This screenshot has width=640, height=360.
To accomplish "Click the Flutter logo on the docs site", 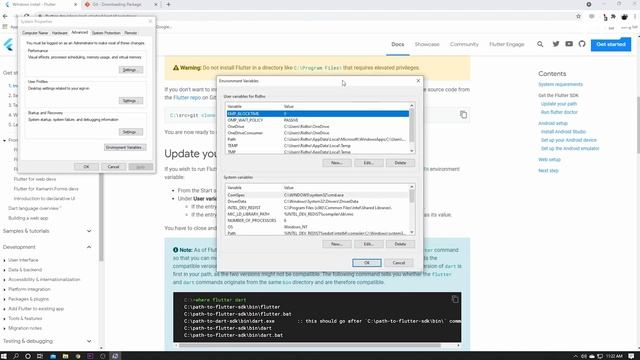I will [8, 44].
